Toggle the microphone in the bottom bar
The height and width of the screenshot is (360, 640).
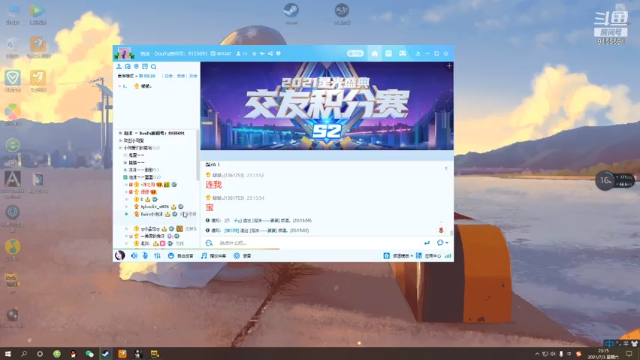pos(145,256)
